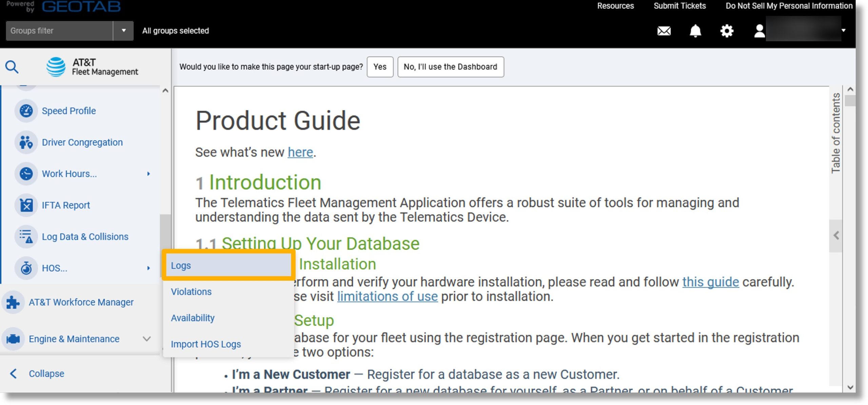The image size is (868, 405).
Task: Open Log Data & Collisions sidebar item
Action: [x=85, y=237]
